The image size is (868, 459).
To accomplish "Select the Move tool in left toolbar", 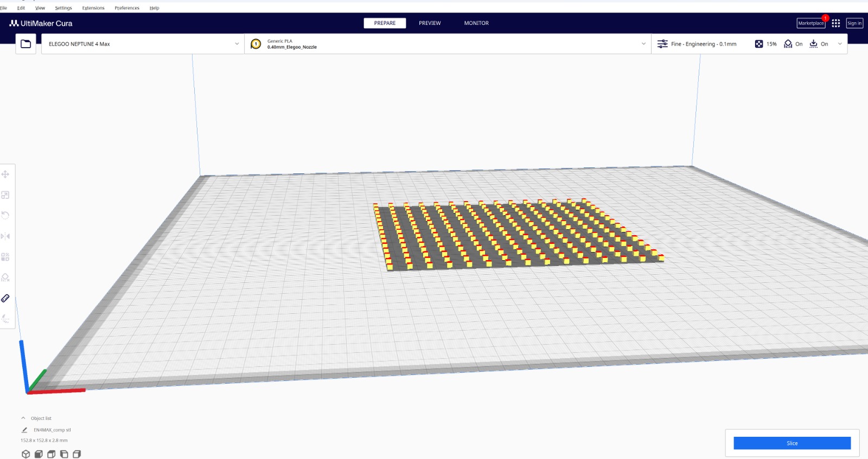I will (5, 174).
